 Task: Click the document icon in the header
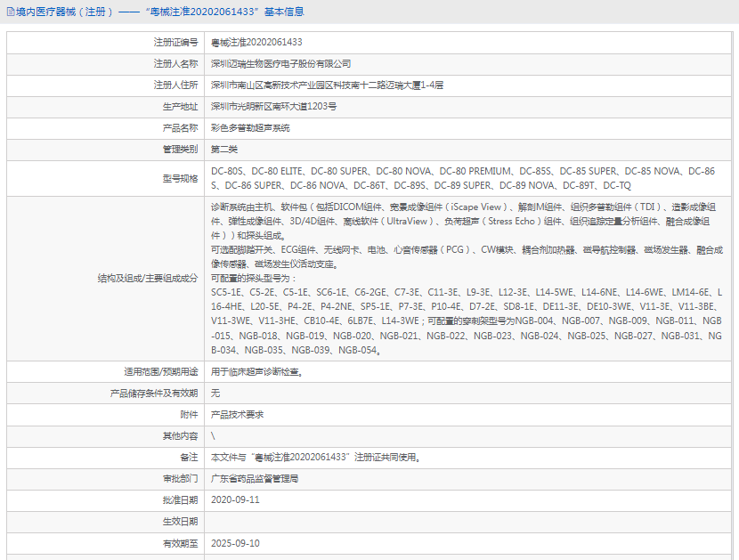click(x=11, y=12)
